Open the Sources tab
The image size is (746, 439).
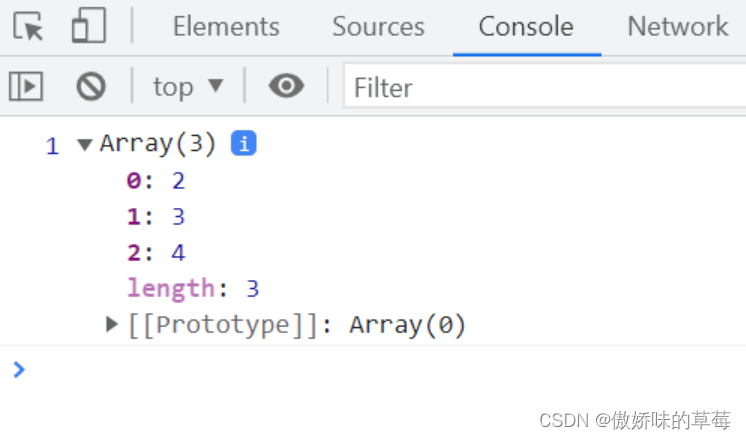pyautogui.click(x=378, y=27)
